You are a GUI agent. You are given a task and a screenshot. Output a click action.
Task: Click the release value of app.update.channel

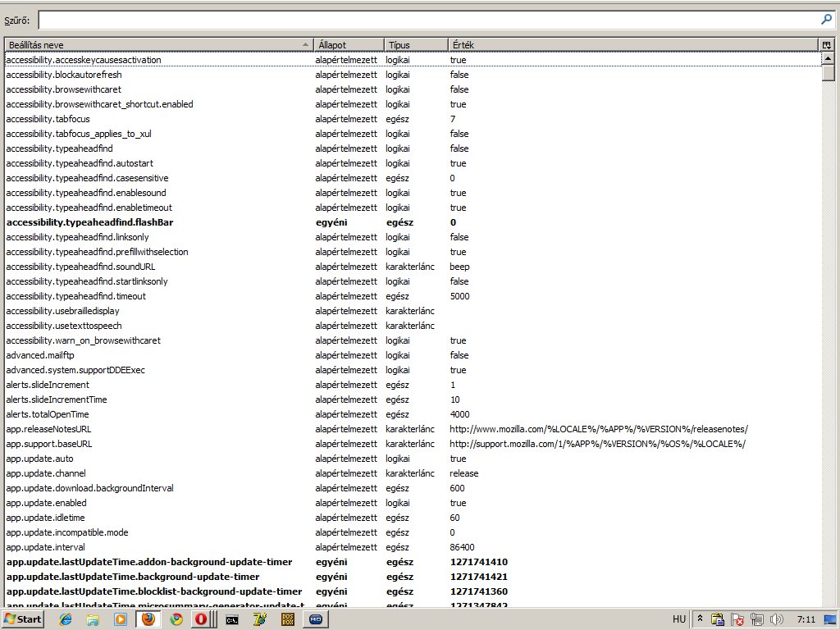click(464, 473)
